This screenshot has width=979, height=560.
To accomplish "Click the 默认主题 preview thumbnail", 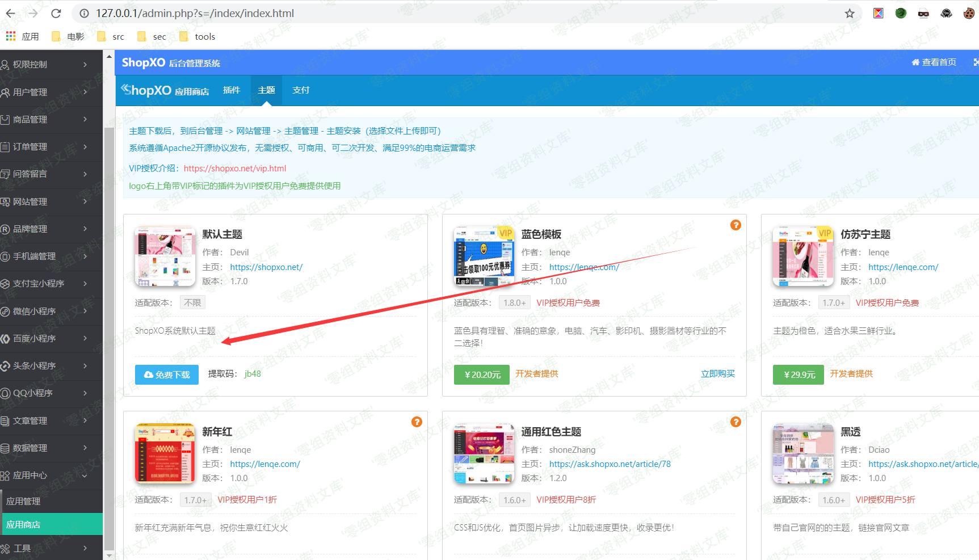I will click(165, 256).
